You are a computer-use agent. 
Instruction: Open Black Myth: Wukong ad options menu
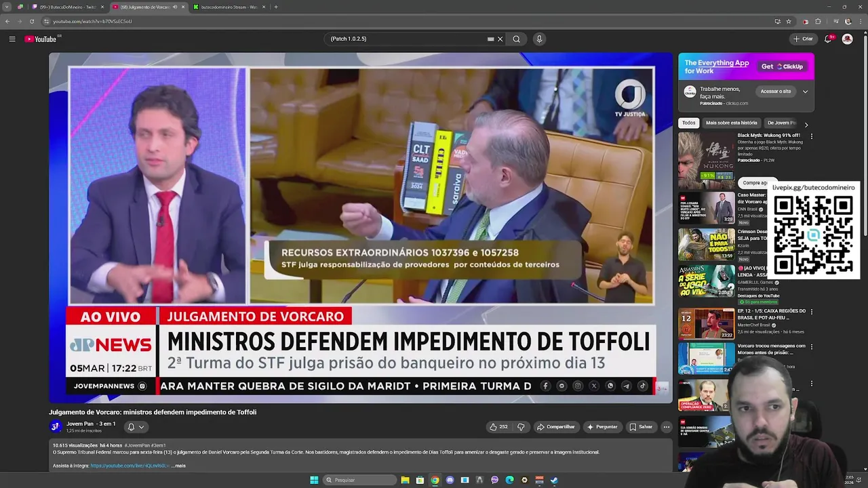[811, 136]
